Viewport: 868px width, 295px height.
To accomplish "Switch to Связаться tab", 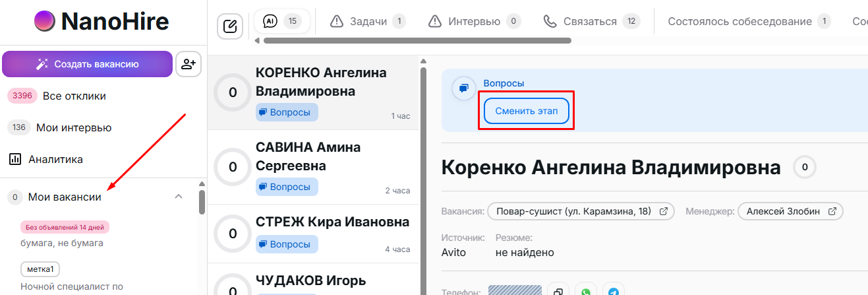I will click(x=591, y=21).
